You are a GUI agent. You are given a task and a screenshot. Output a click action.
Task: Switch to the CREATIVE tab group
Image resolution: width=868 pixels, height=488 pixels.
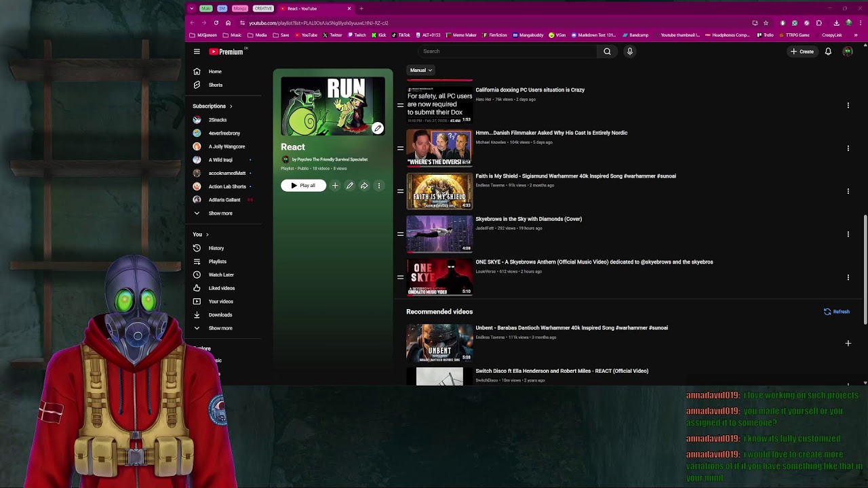coord(263,9)
